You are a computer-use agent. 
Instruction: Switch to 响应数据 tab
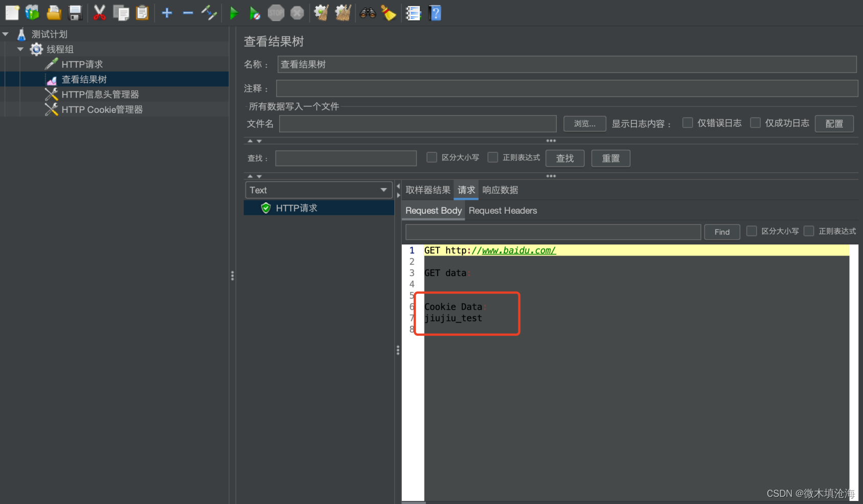[500, 190]
